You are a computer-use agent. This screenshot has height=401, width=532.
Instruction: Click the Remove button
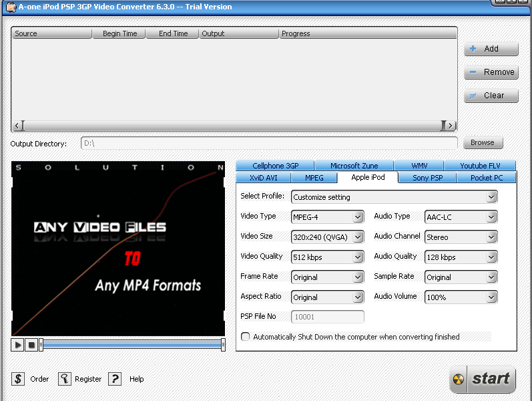pos(491,72)
